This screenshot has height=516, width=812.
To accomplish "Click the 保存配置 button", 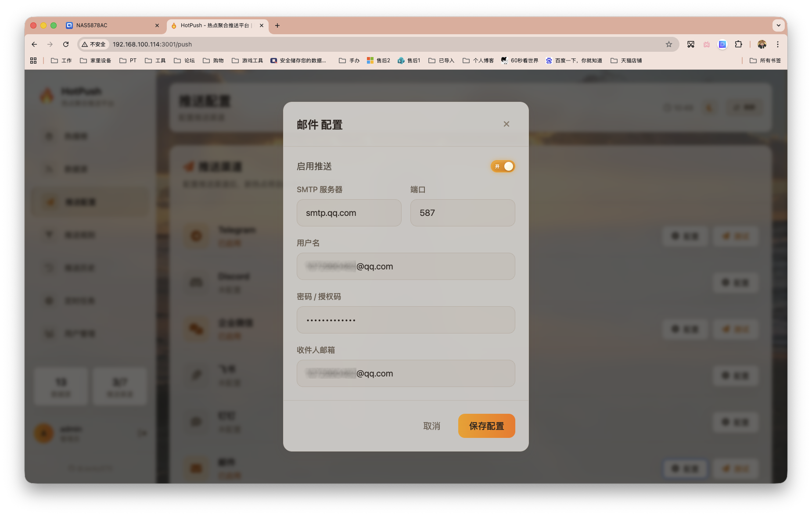I will [x=486, y=426].
